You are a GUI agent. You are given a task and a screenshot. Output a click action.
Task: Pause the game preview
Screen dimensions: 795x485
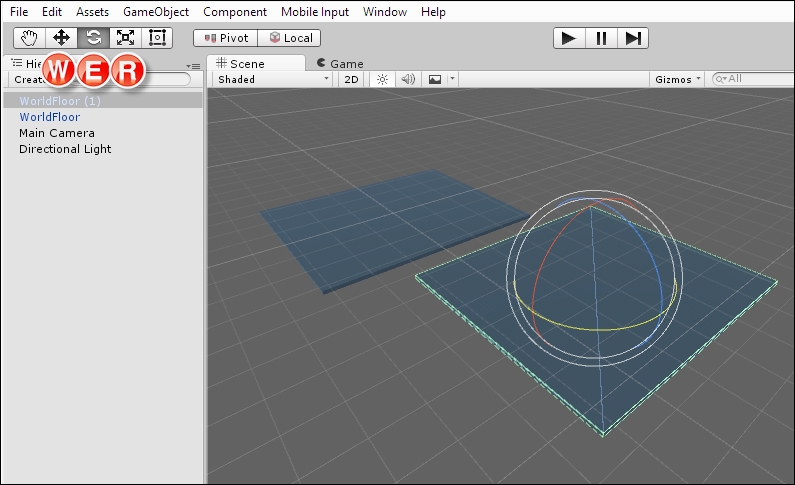click(601, 38)
